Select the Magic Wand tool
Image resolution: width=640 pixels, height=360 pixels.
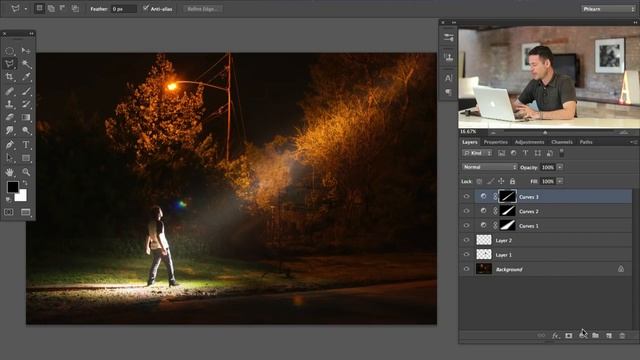(x=26, y=64)
